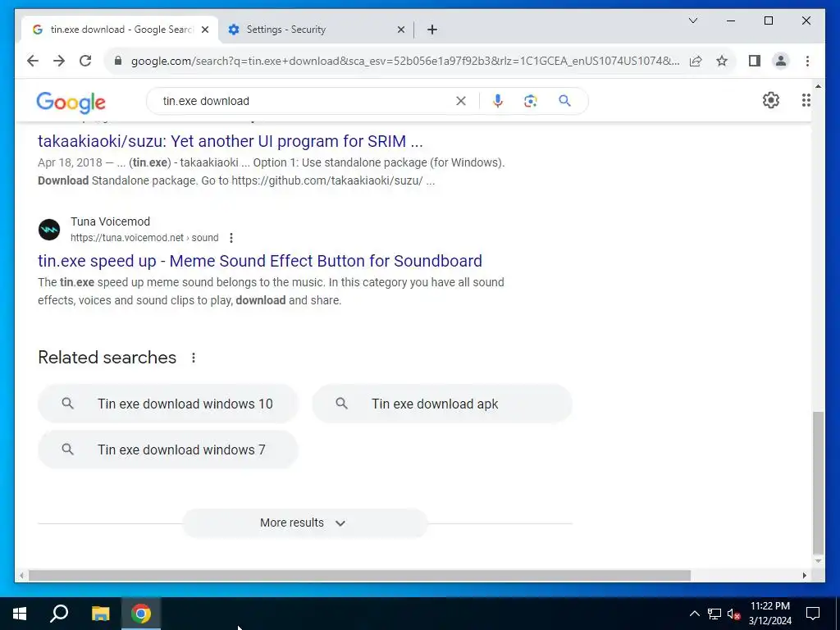Open options for Tuna Voicemod result
The width and height of the screenshot is (840, 630).
231,237
